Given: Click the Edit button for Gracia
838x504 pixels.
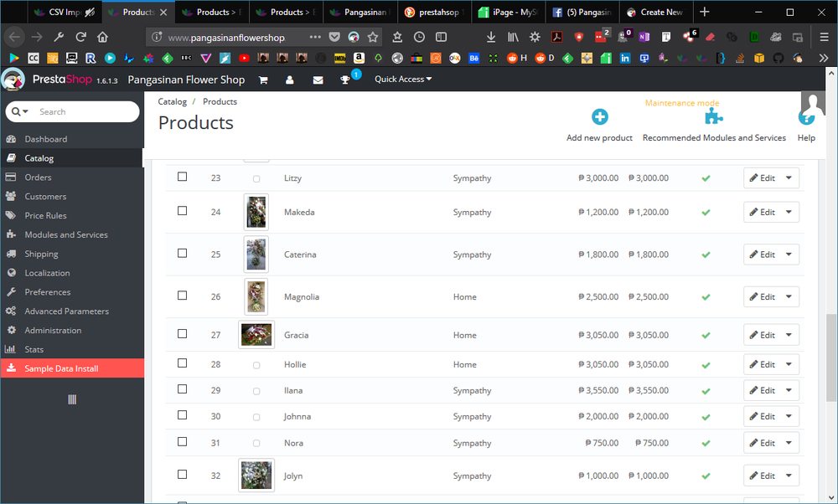Looking at the screenshot, I should pos(763,335).
